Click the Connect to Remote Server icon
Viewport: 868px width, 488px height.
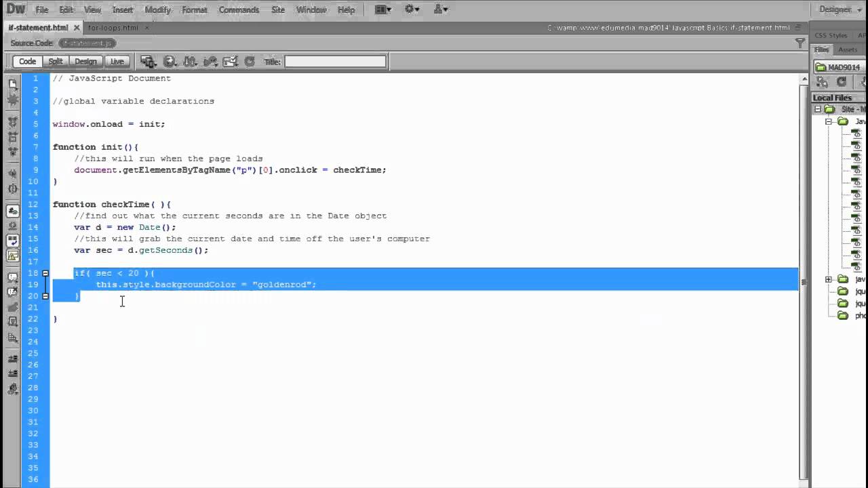pyautogui.click(x=823, y=81)
